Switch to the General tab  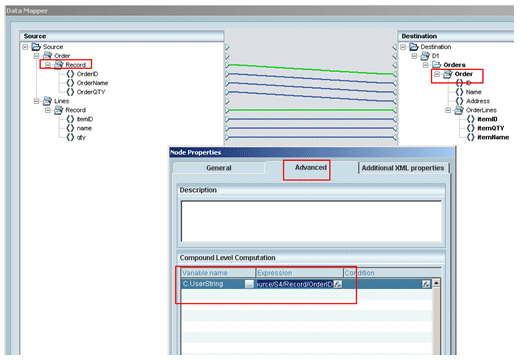[x=219, y=168]
